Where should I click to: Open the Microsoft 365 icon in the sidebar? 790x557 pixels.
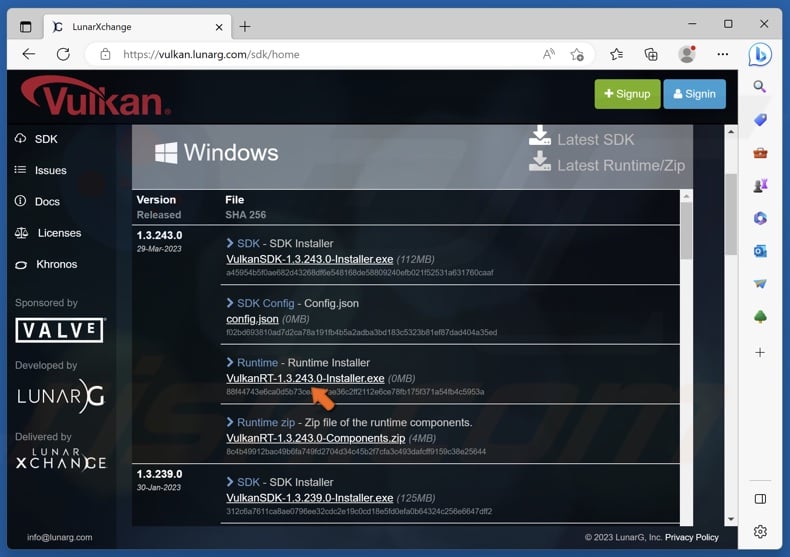point(760,218)
